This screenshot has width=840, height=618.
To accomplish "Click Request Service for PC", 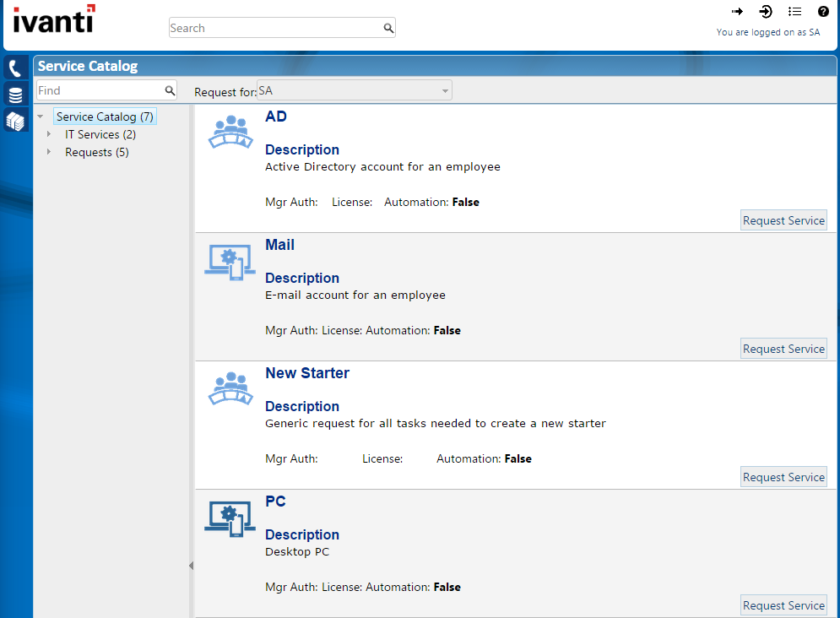I will pyautogui.click(x=783, y=605).
